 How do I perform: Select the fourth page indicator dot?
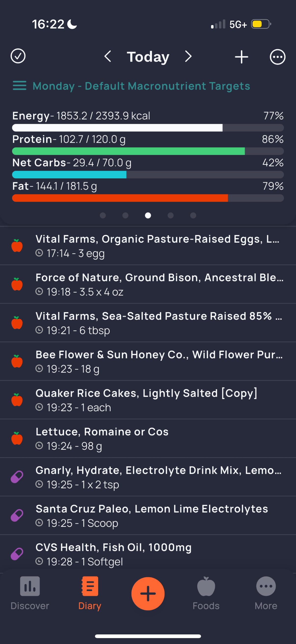(x=171, y=215)
